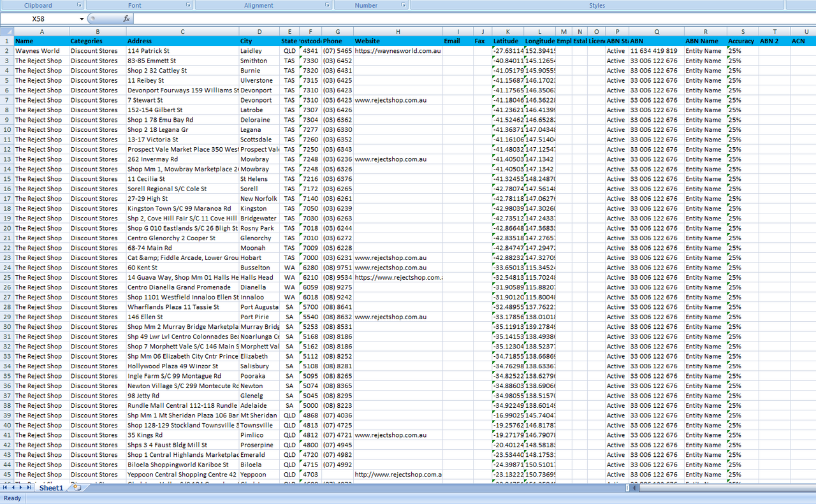
Task: Select the Proserpine city cell
Action: 259,445
